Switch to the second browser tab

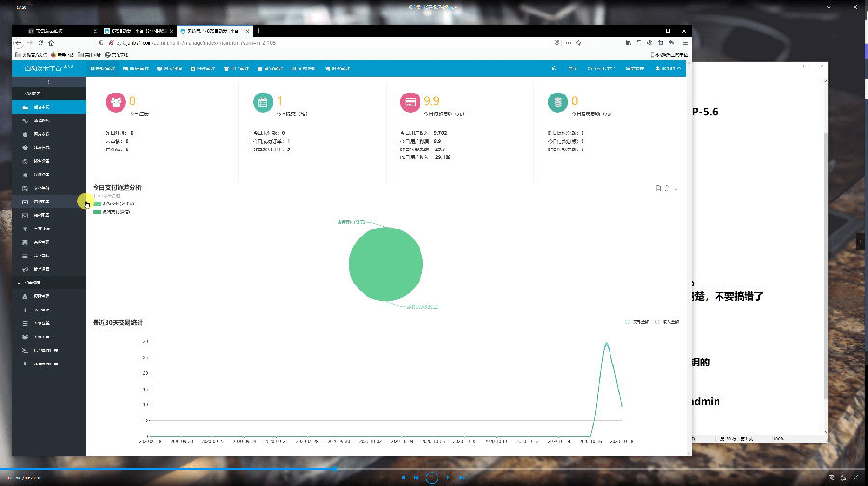pyautogui.click(x=135, y=31)
